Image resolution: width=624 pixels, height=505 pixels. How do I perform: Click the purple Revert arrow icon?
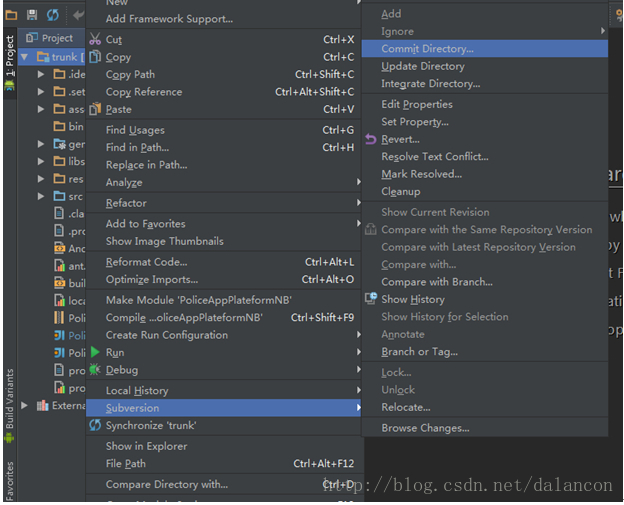pyautogui.click(x=370, y=139)
